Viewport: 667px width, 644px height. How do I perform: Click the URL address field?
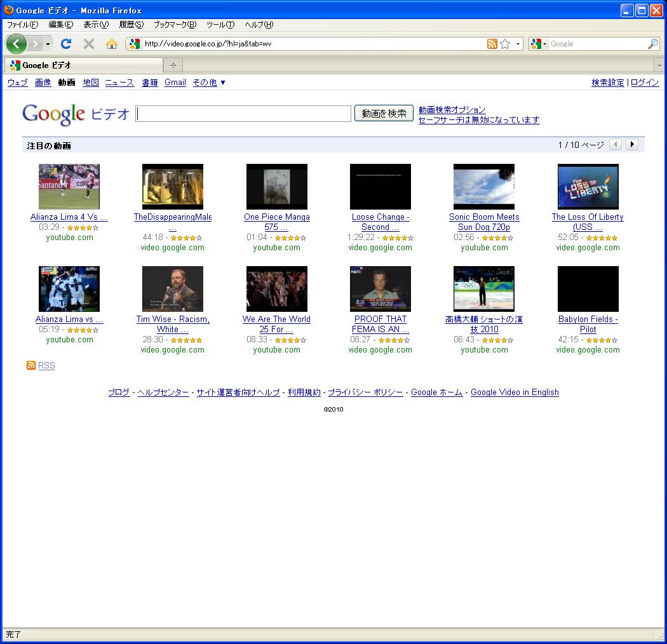click(314, 43)
